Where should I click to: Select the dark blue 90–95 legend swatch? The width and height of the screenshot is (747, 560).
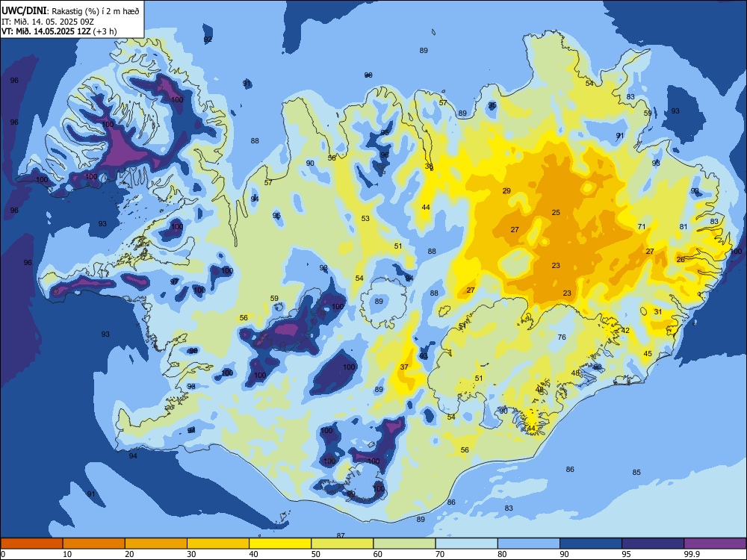(x=591, y=544)
